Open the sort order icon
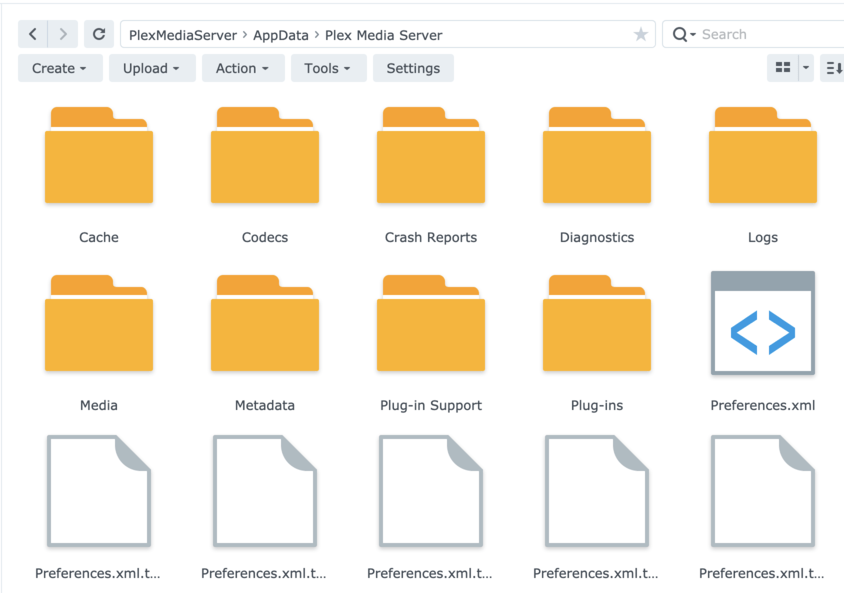 coord(833,68)
